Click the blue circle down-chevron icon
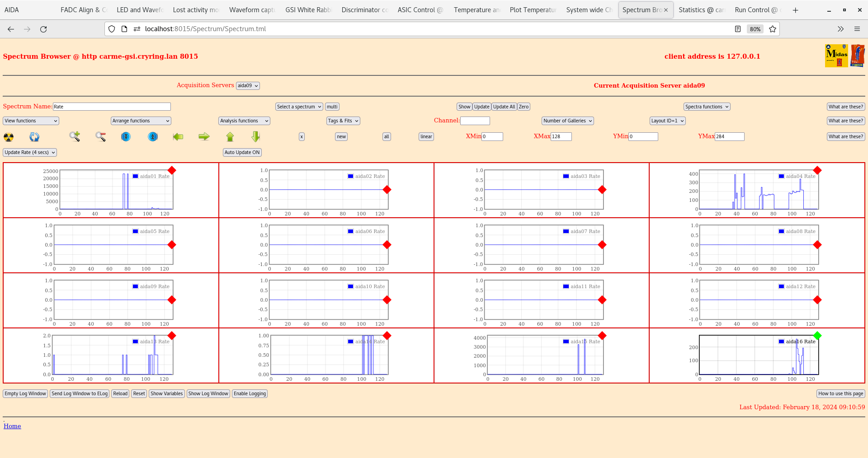The image size is (868, 458). 126,136
